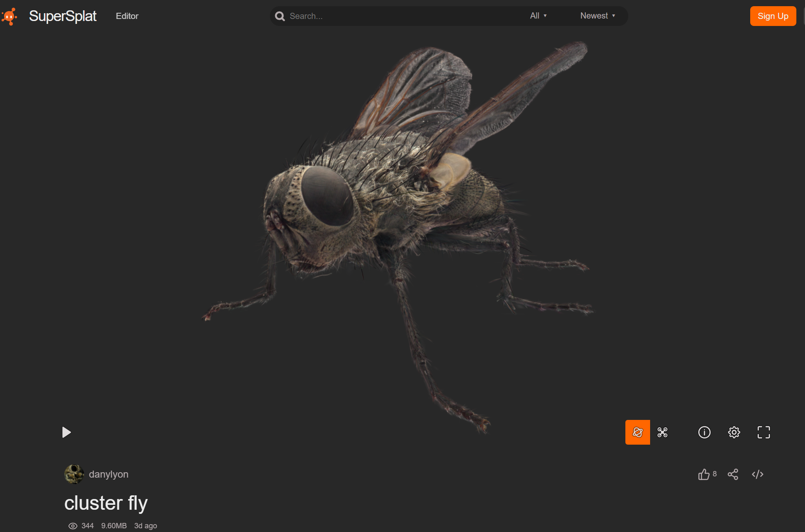Open the viewer settings gear
Viewport: 805px width, 532px height.
click(x=734, y=432)
